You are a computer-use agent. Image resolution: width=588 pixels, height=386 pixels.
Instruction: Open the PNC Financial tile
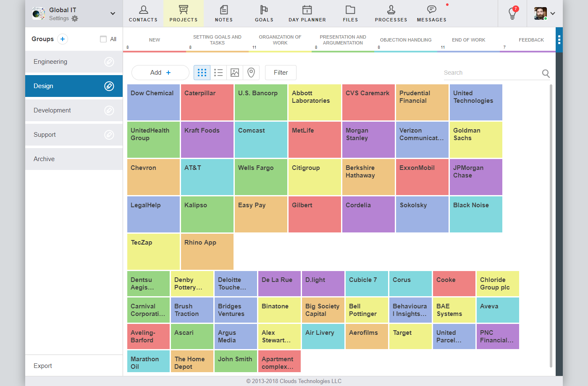(498, 336)
